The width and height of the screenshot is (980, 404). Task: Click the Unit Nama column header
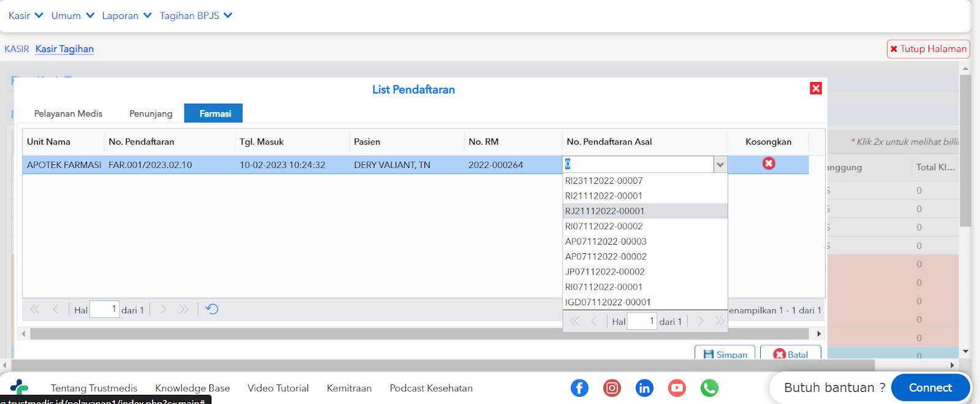click(x=63, y=142)
